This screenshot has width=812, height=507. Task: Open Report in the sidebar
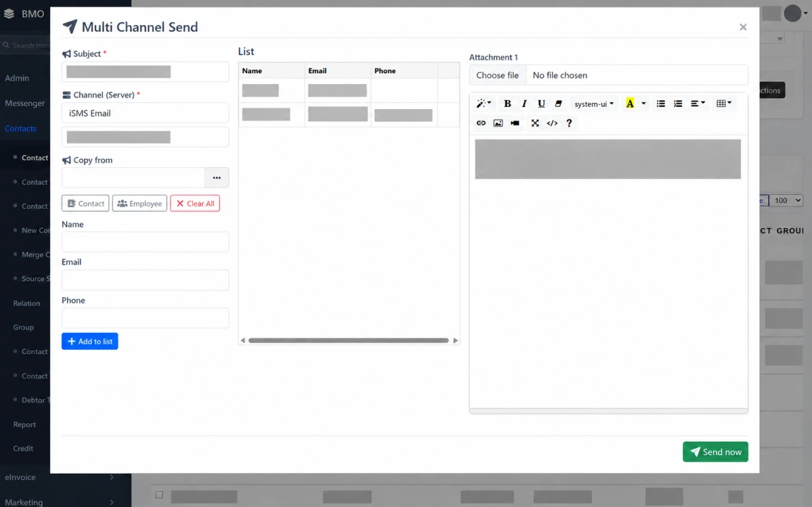24,424
